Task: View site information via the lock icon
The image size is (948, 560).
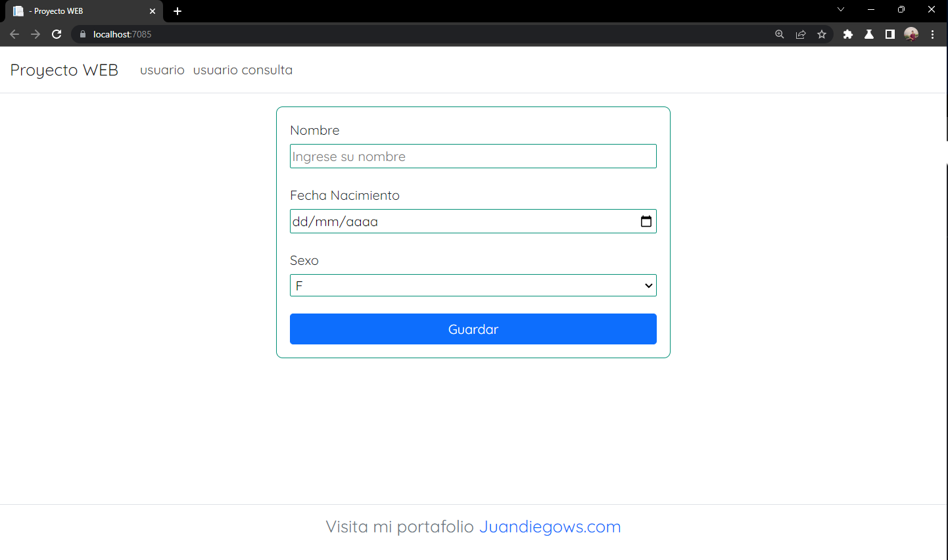Action: [82, 34]
